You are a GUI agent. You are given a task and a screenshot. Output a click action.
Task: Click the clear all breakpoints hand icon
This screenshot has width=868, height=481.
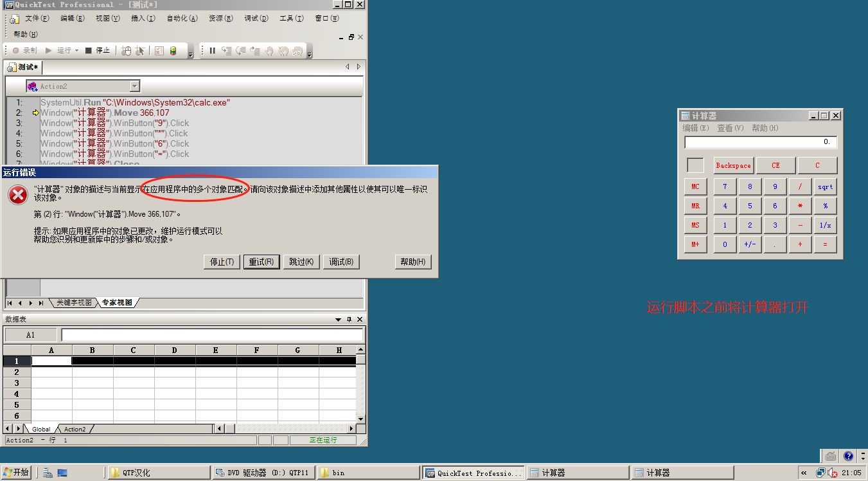pyautogui.click(x=283, y=51)
